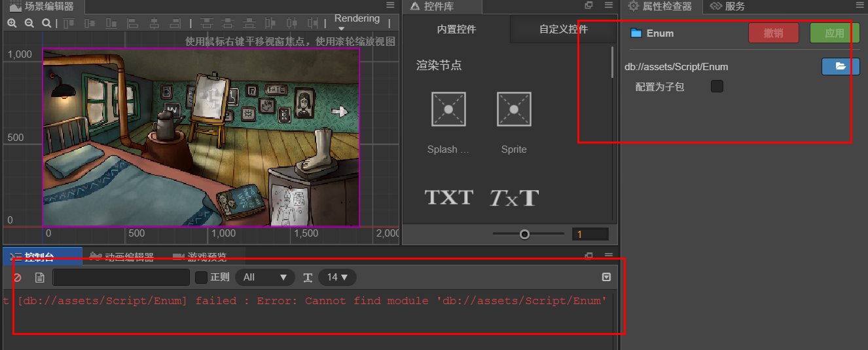Switch to the 控件库 tab
Viewport: 868px width, 350px height.
tap(442, 7)
